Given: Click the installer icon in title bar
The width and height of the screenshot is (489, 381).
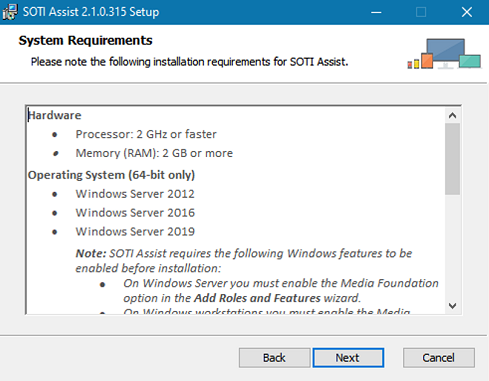Looking at the screenshot, I should click(x=10, y=12).
